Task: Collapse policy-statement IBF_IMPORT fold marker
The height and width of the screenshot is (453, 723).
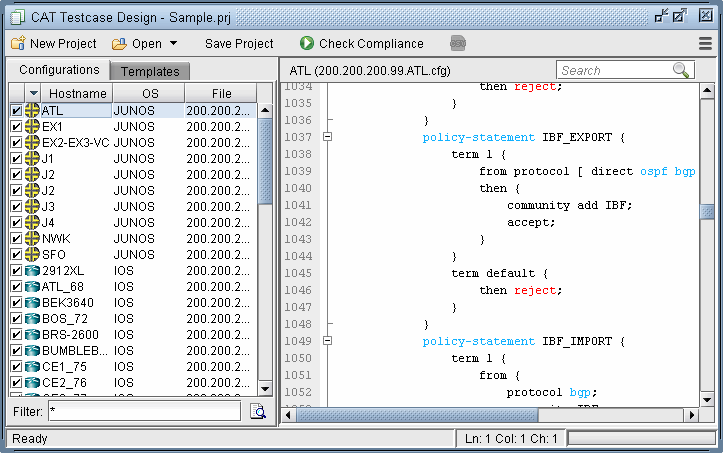Action: (x=327, y=341)
